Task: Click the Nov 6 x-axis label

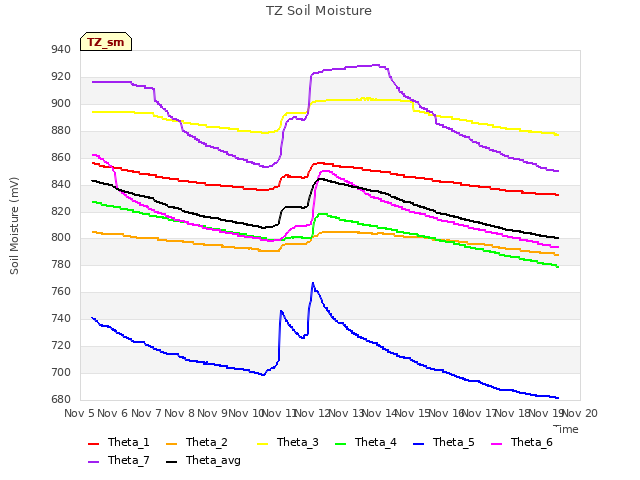Action: tap(113, 413)
